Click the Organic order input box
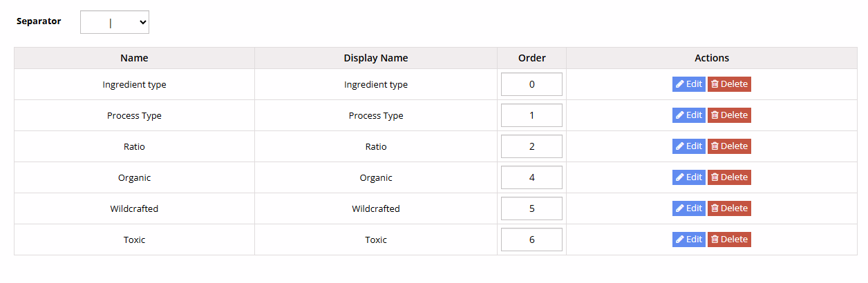868x283 pixels. tap(531, 177)
